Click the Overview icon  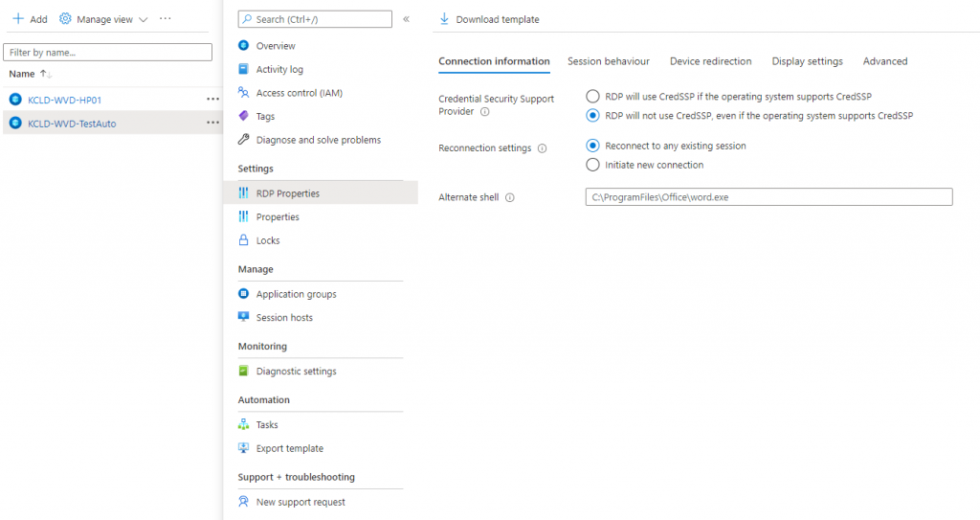[x=244, y=45]
